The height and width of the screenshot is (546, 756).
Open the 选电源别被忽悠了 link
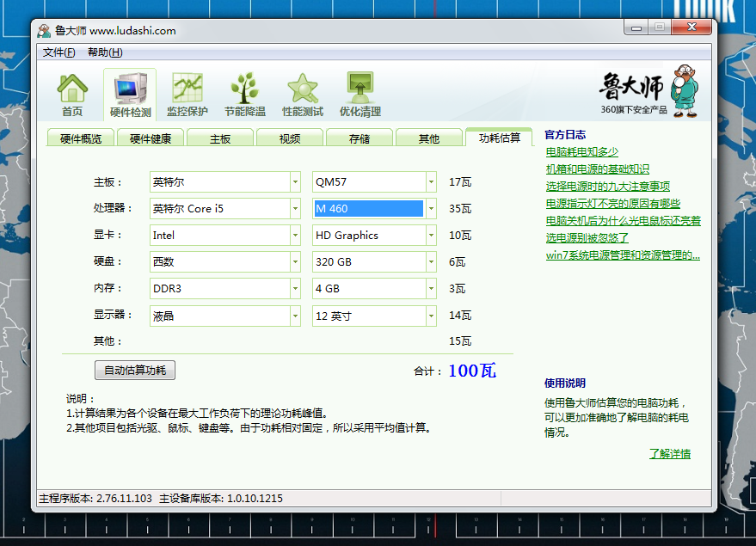pyautogui.click(x=587, y=237)
